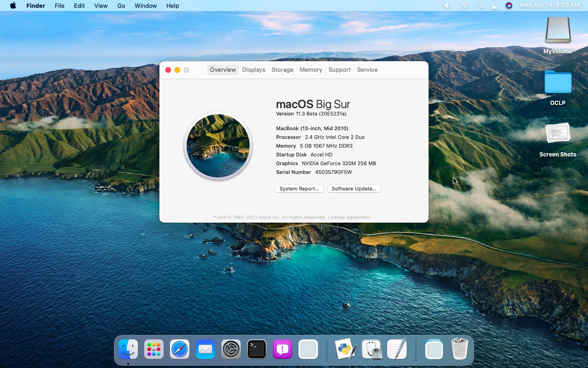Click the Version 11.3 Beta text

coord(311,114)
